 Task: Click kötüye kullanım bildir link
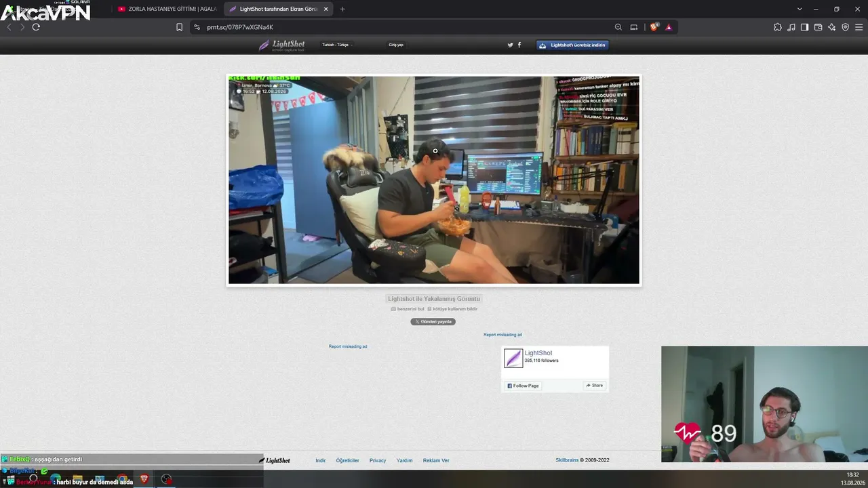pos(452,309)
